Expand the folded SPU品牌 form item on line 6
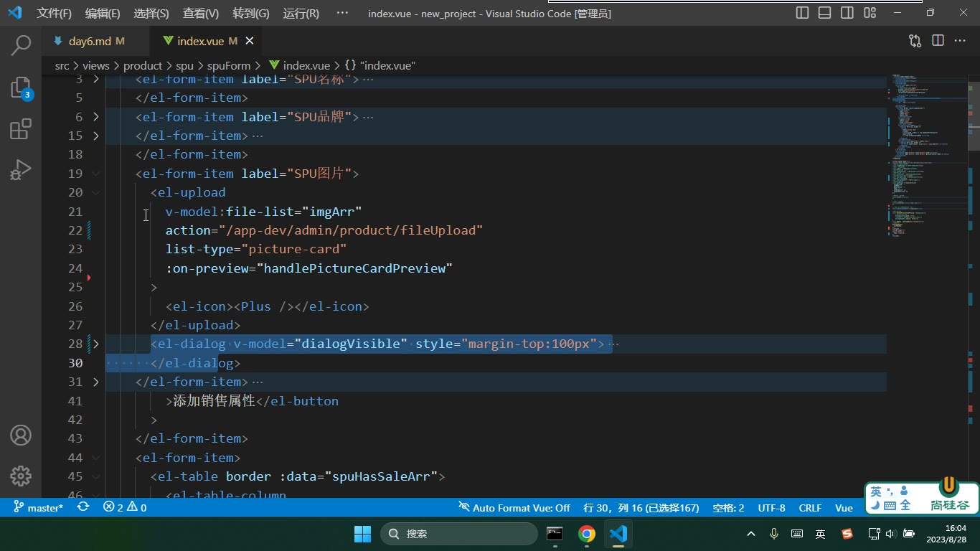This screenshot has width=980, height=551. point(96,116)
